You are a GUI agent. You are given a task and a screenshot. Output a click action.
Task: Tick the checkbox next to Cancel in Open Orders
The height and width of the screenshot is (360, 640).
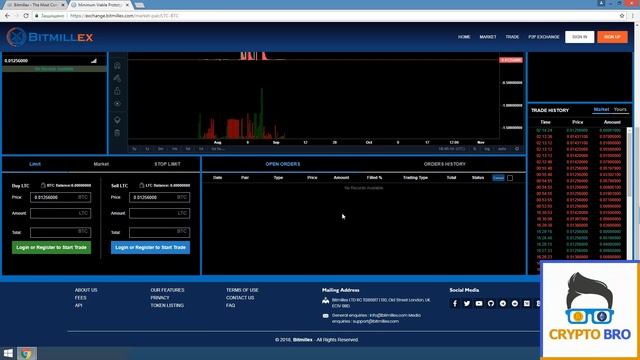click(x=510, y=178)
